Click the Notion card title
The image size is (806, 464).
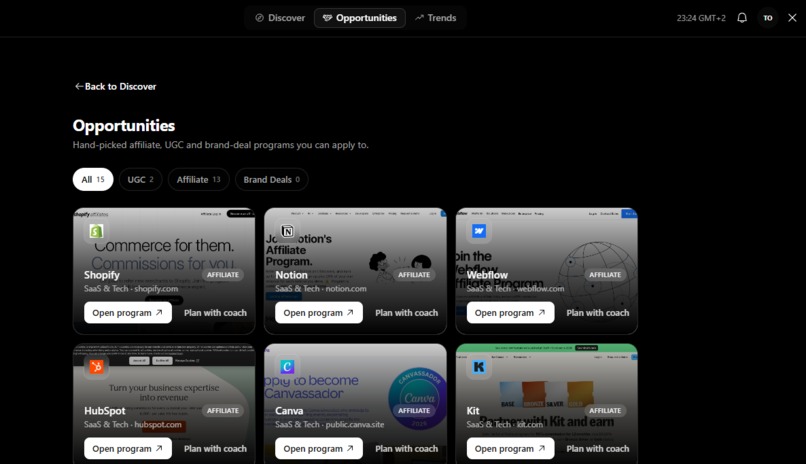click(291, 275)
